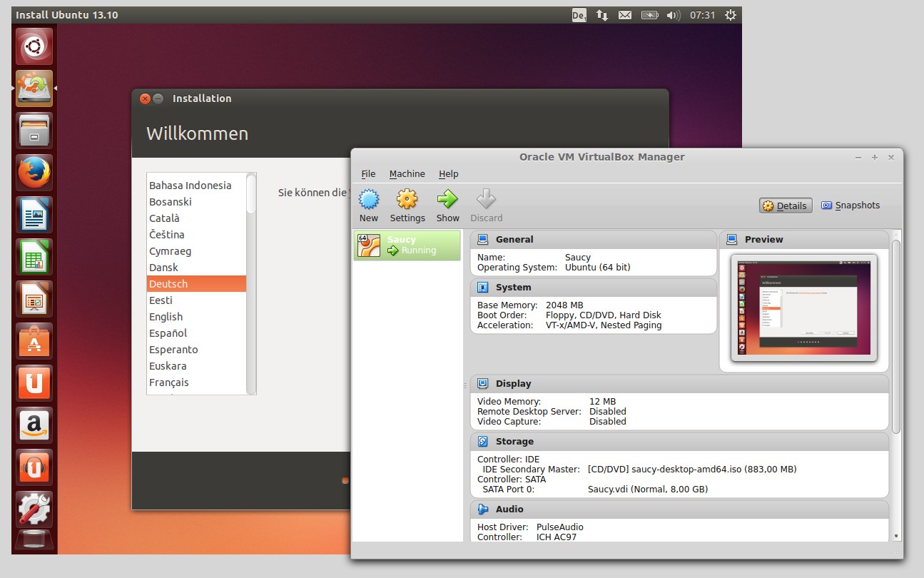Open the Files manager launcher icon
This screenshot has width=924, height=578.
34,131
